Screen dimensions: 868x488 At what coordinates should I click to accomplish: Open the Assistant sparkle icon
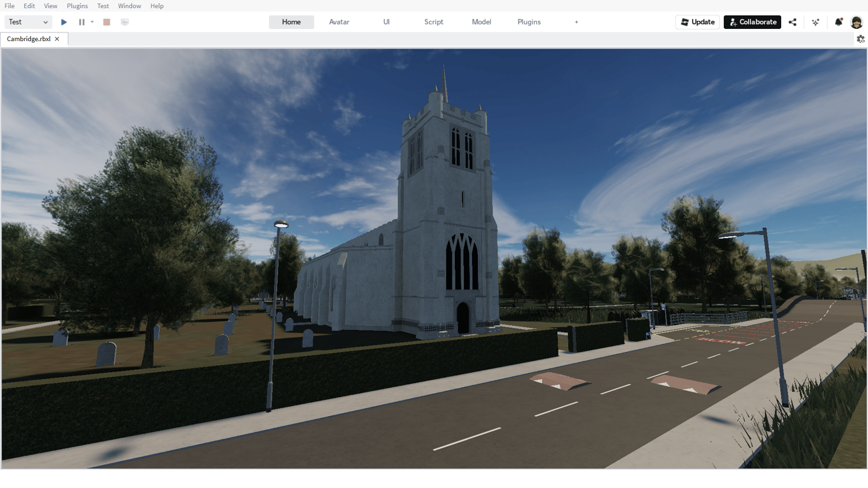[x=816, y=22]
